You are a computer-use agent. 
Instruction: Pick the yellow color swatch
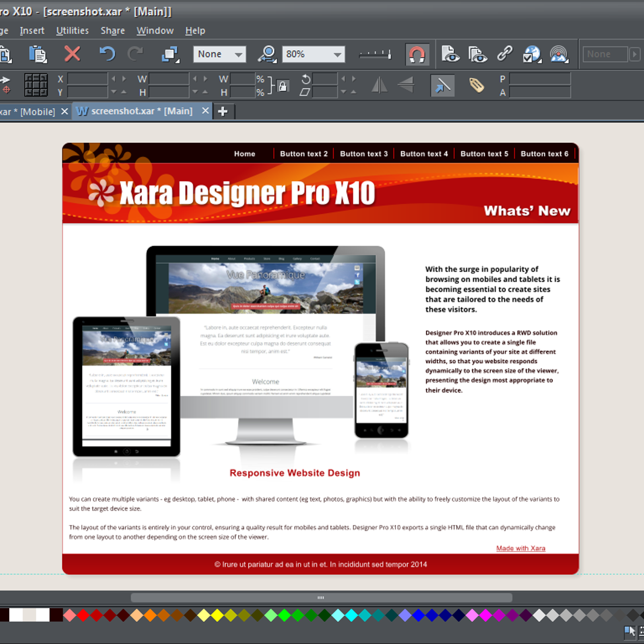coord(217,615)
